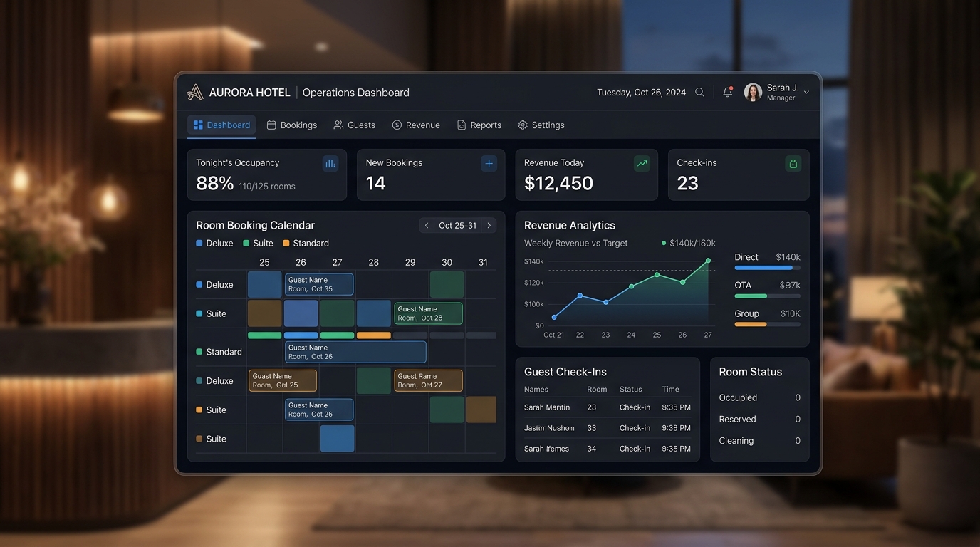The image size is (980, 547).
Task: Expand the Sarah J. account dropdown arrow
Action: point(806,93)
